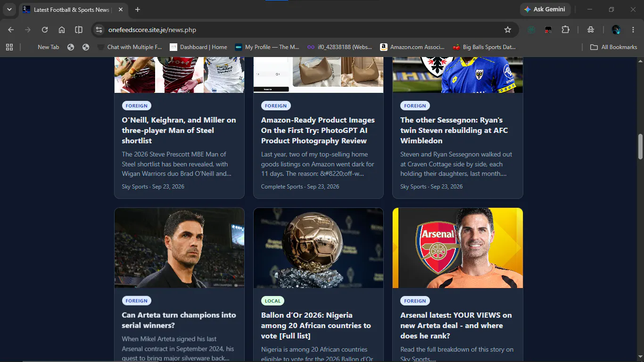The width and height of the screenshot is (644, 362).
Task: Open the green circular extension icon
Action: pos(531,30)
